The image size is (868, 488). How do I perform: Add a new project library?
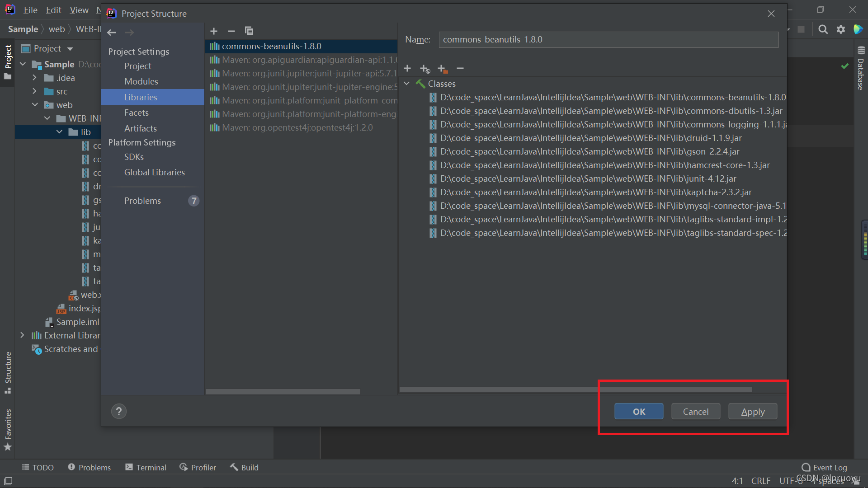coord(214,31)
